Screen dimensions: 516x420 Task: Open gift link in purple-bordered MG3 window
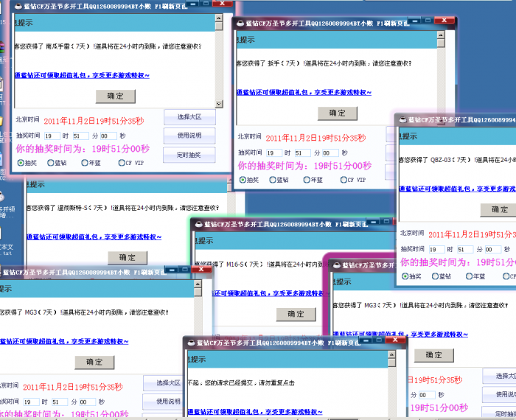click(400, 335)
